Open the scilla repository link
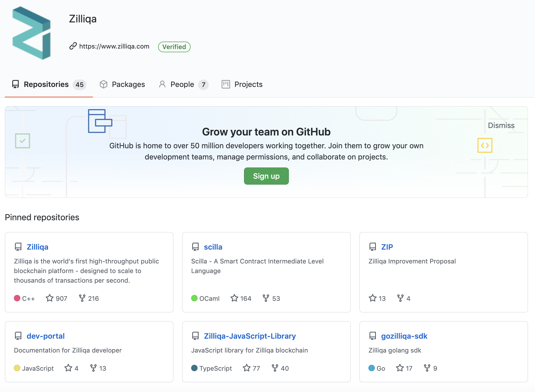The height and width of the screenshot is (392, 535). pos(213,247)
